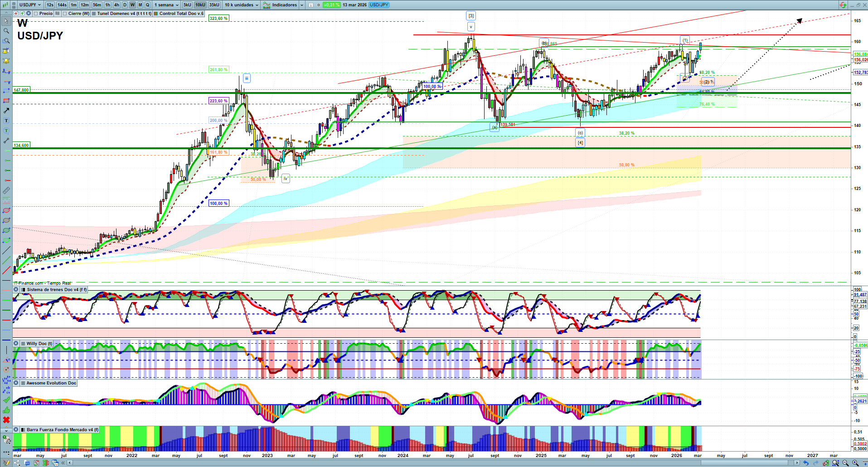Viewport: 868px width, 467px height.
Task: Expand the Indicadores dropdown arrow
Action: coord(302,5)
